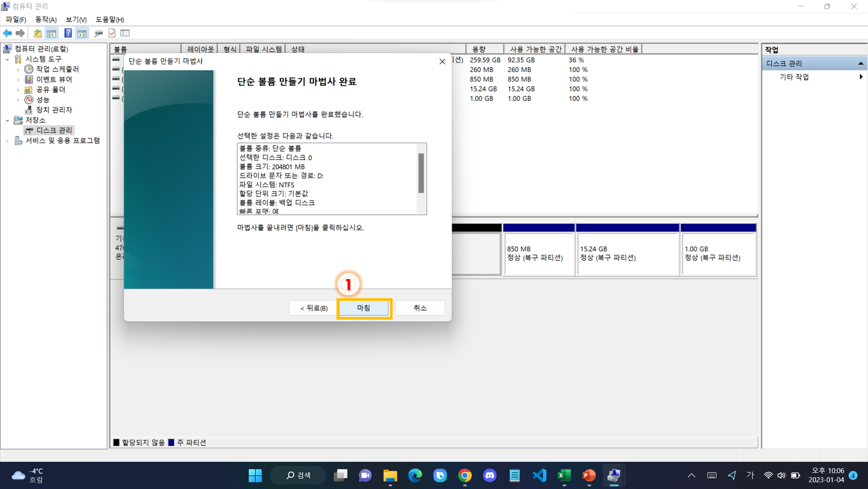Click the blue Back arrow in toolbar

click(x=7, y=33)
